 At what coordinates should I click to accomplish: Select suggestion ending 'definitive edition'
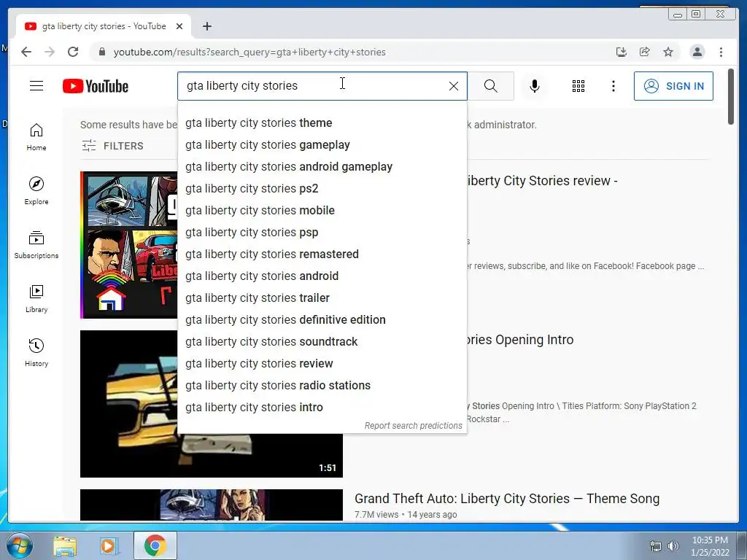point(322,320)
